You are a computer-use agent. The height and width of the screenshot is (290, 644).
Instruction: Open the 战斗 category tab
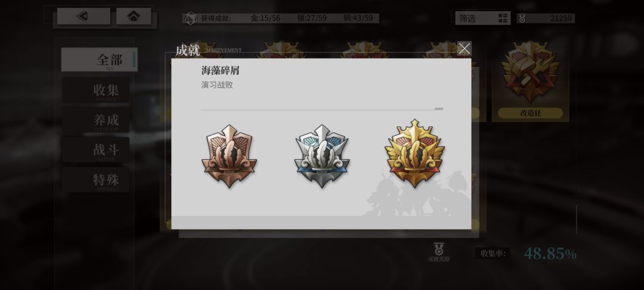click(96, 150)
